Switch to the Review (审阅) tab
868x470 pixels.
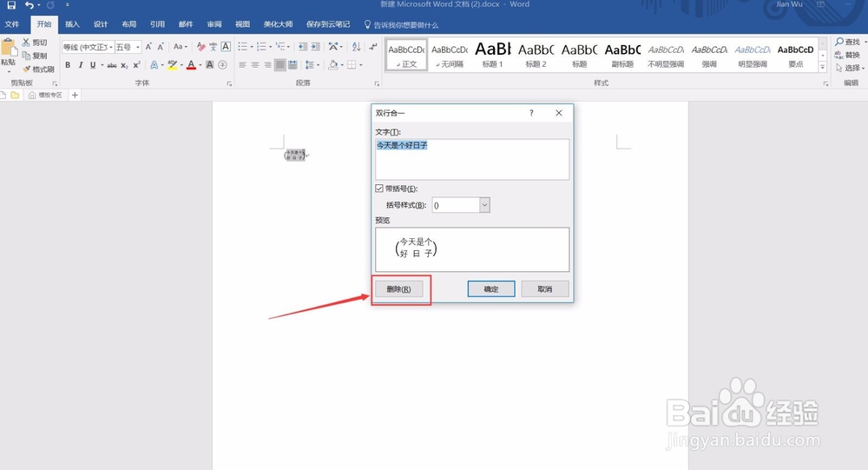[x=214, y=24]
